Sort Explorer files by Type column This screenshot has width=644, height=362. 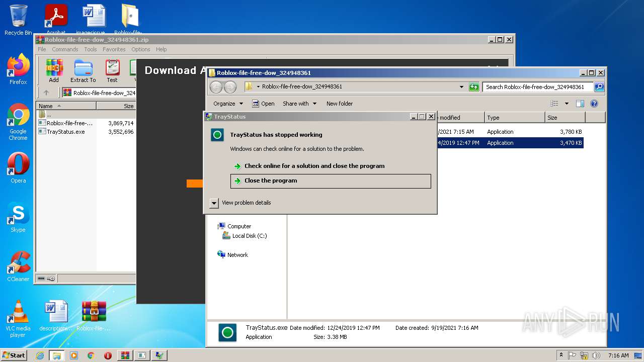[x=515, y=118]
